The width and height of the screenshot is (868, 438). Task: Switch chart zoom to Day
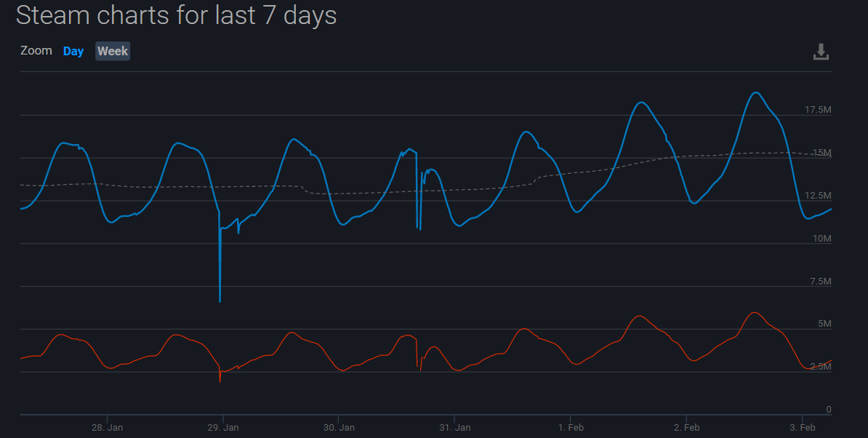point(73,51)
